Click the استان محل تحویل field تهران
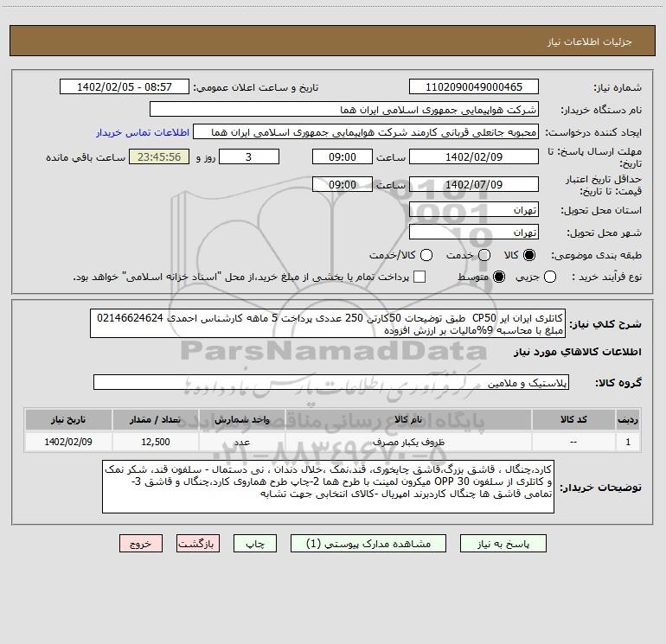Image resolution: width=666 pixels, height=644 pixels. 474,210
